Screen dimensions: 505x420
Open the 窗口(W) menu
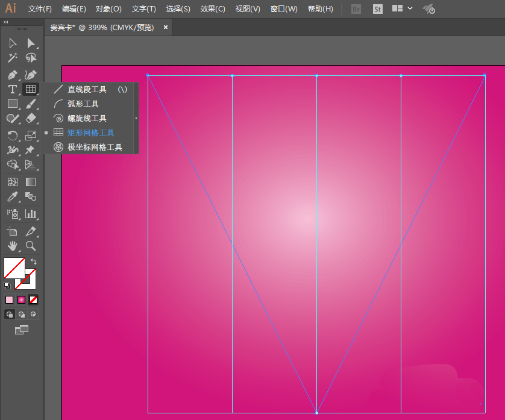(284, 9)
